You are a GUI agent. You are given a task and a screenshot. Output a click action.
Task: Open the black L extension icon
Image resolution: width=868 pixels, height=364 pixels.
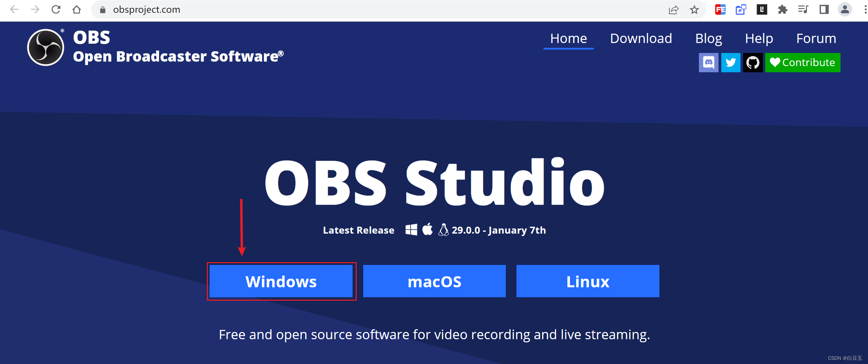pos(762,10)
